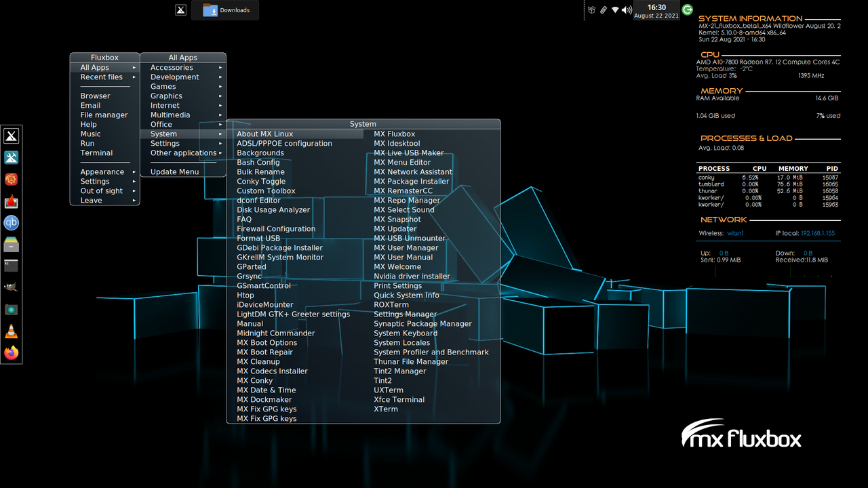The image size is (868, 488).
Task: Open Conky Toggle
Action: click(296, 182)
